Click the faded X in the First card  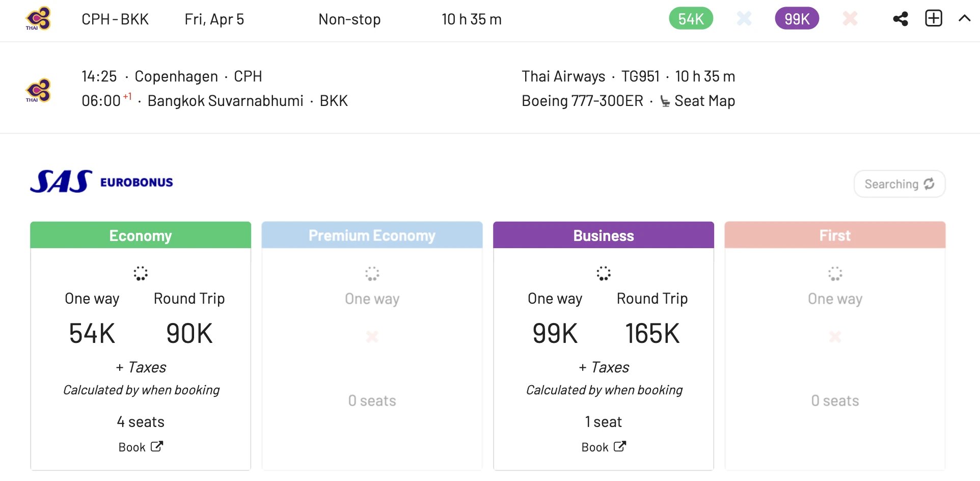point(835,336)
